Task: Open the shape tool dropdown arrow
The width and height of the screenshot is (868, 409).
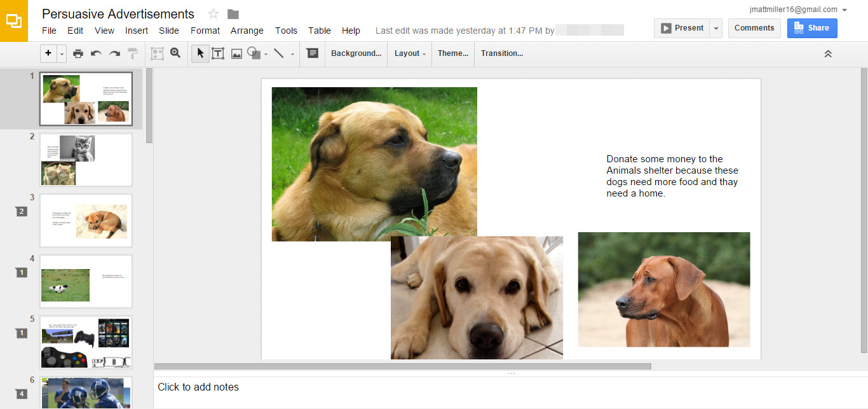Action: coord(266,54)
